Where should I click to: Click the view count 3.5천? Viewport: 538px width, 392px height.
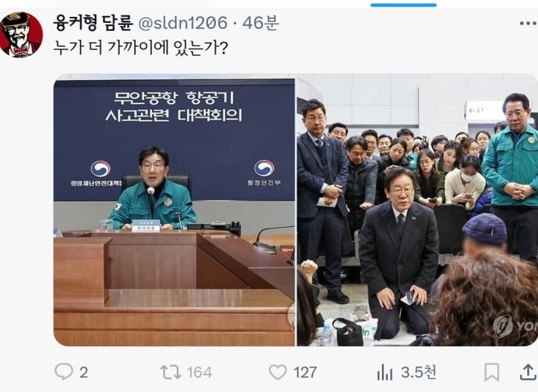(418, 372)
